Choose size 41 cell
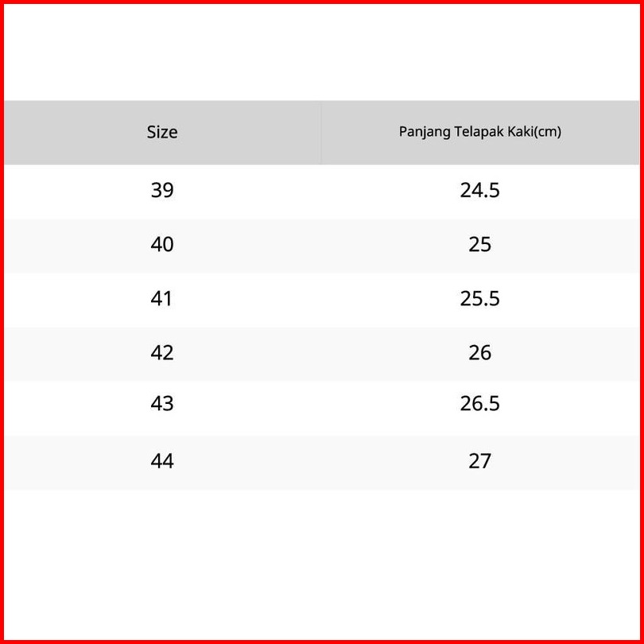 162,299
